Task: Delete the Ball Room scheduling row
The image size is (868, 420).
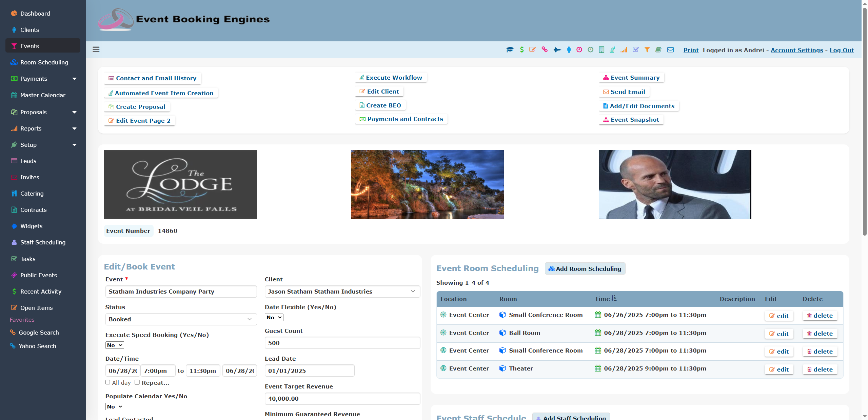Action: click(x=820, y=334)
